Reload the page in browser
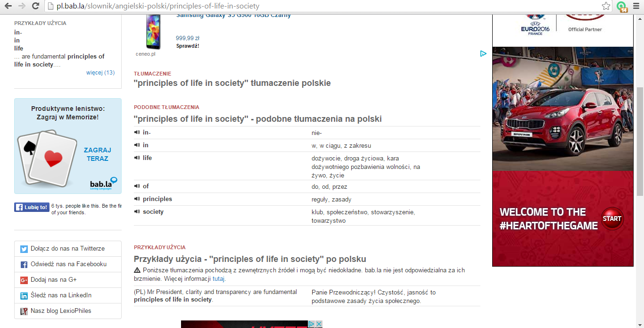This screenshot has width=644, height=328. [x=35, y=6]
